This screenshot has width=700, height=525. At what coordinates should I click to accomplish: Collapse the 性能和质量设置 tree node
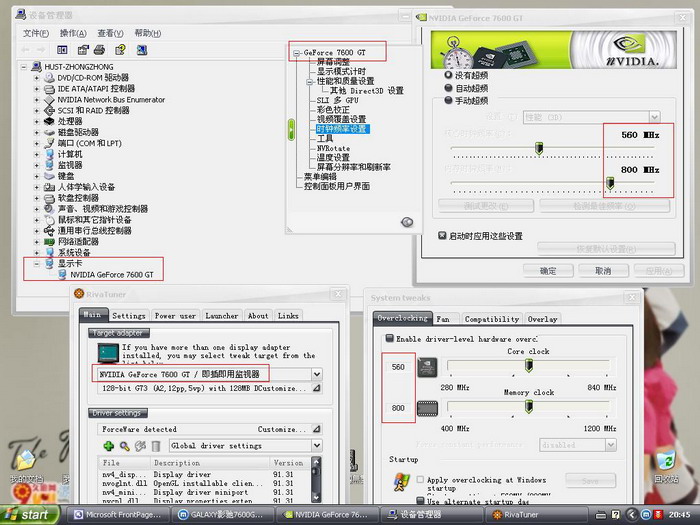(309, 82)
